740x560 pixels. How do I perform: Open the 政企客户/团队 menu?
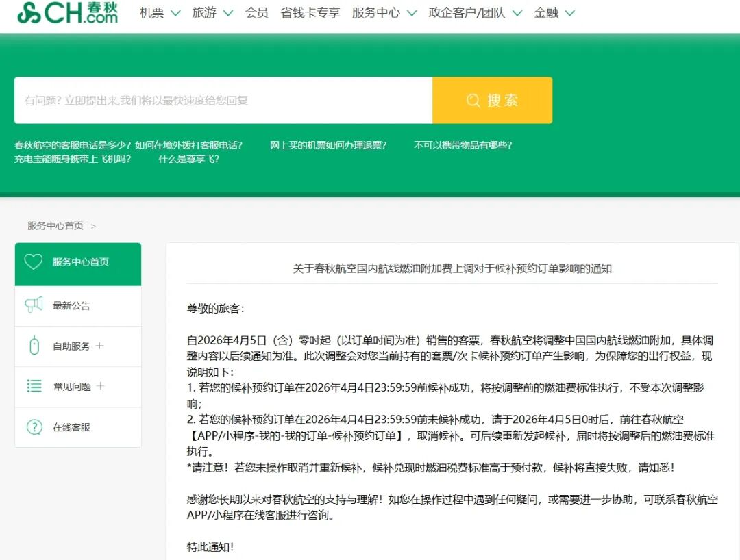pyautogui.click(x=467, y=13)
